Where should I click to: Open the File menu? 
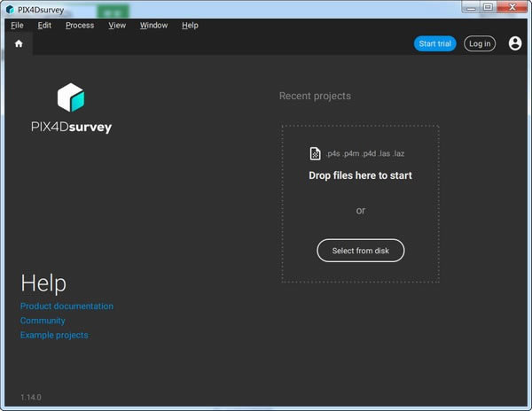click(17, 25)
